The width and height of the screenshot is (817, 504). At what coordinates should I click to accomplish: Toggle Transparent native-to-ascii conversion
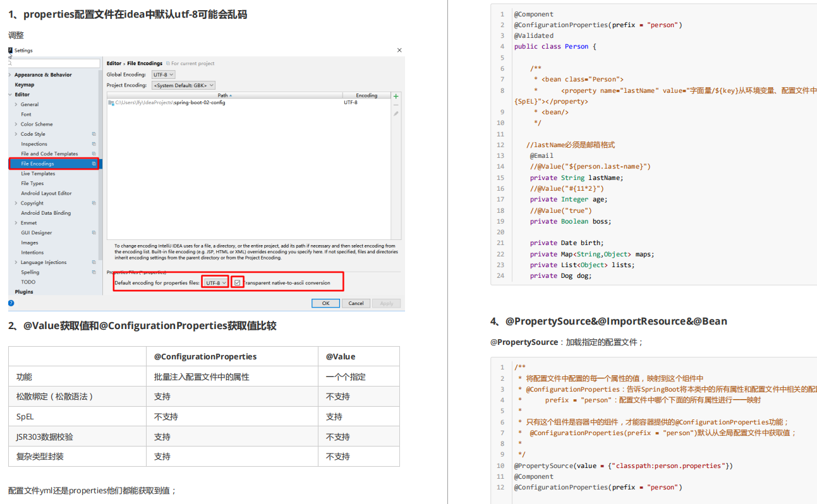[x=236, y=281]
